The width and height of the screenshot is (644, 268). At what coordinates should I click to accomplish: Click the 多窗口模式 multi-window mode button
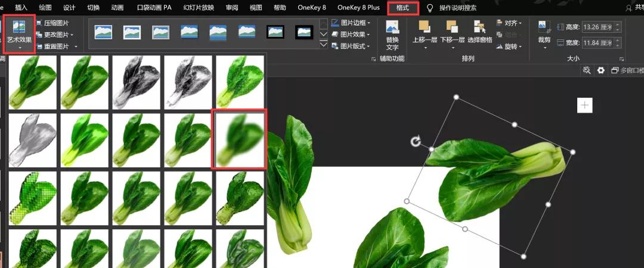tap(627, 71)
